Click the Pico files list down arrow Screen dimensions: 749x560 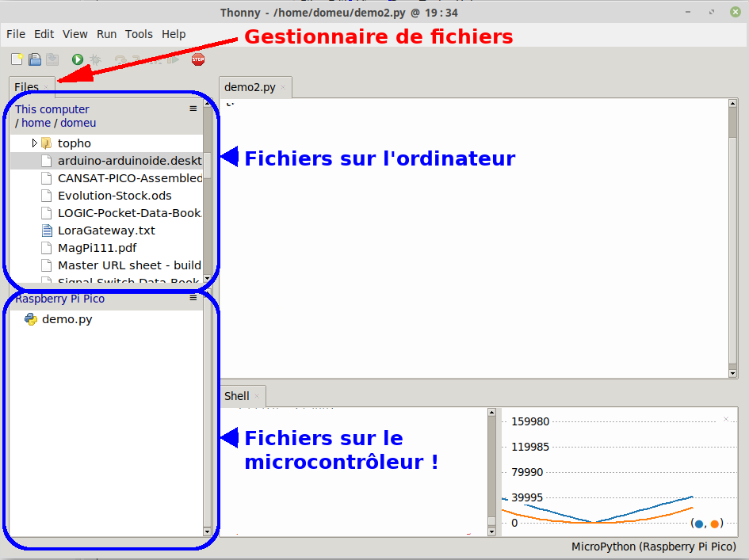207,531
